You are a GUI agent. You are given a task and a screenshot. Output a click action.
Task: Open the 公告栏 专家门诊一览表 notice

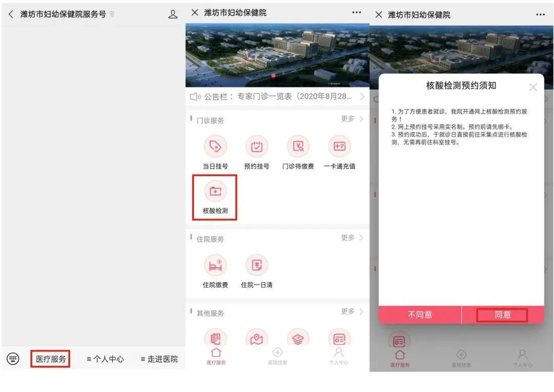(x=278, y=96)
